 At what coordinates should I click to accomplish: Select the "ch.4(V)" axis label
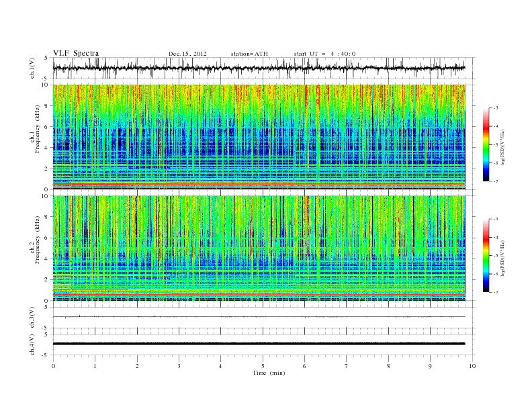[32, 345]
